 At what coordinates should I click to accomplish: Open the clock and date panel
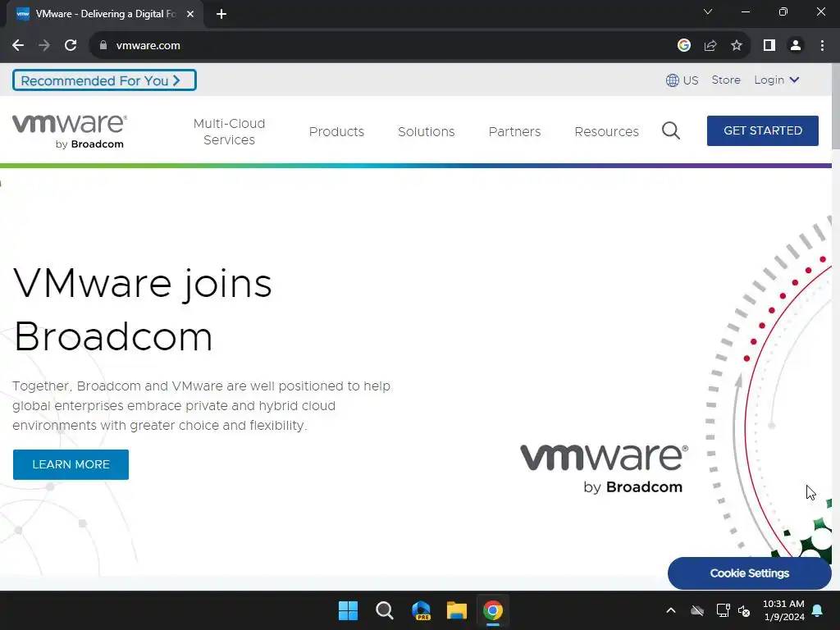pos(783,610)
